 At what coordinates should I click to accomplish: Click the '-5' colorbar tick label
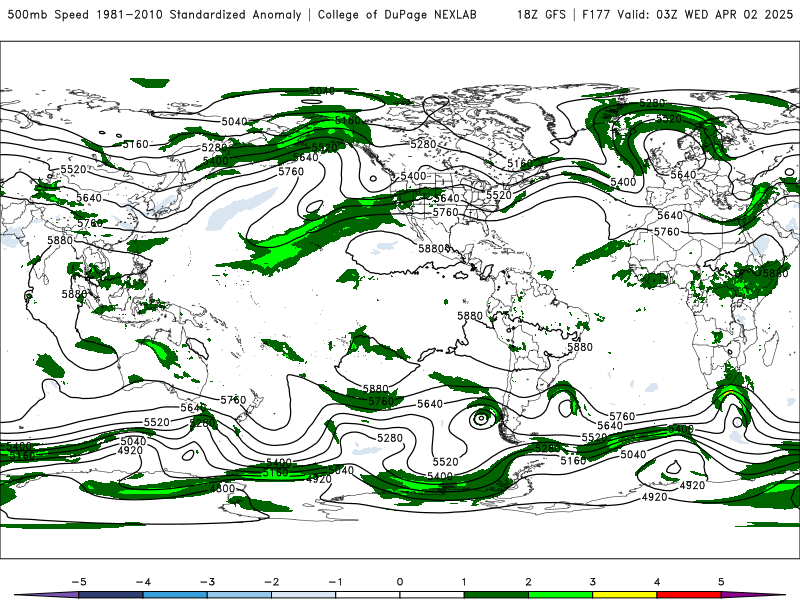[x=79, y=582]
